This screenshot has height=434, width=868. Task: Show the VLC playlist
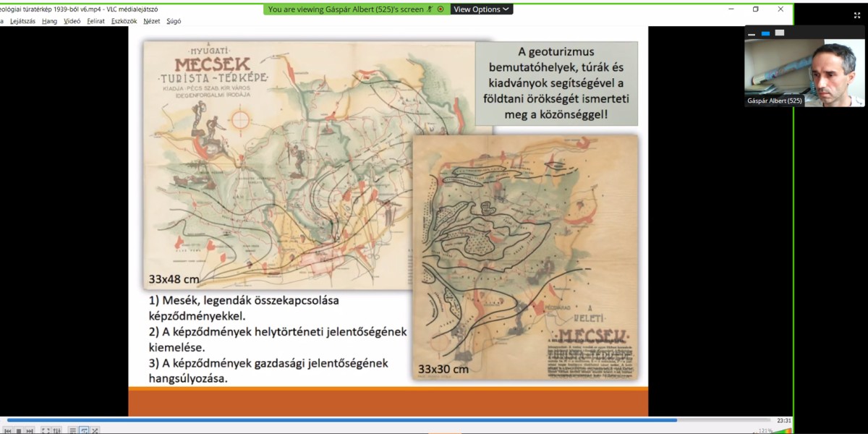(x=72, y=431)
